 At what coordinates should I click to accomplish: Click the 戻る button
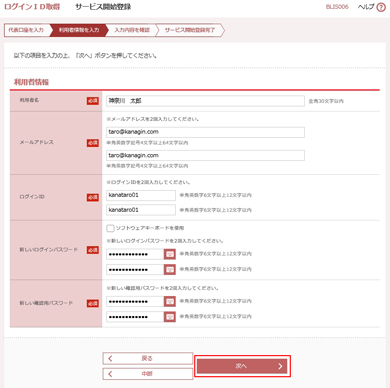click(148, 358)
